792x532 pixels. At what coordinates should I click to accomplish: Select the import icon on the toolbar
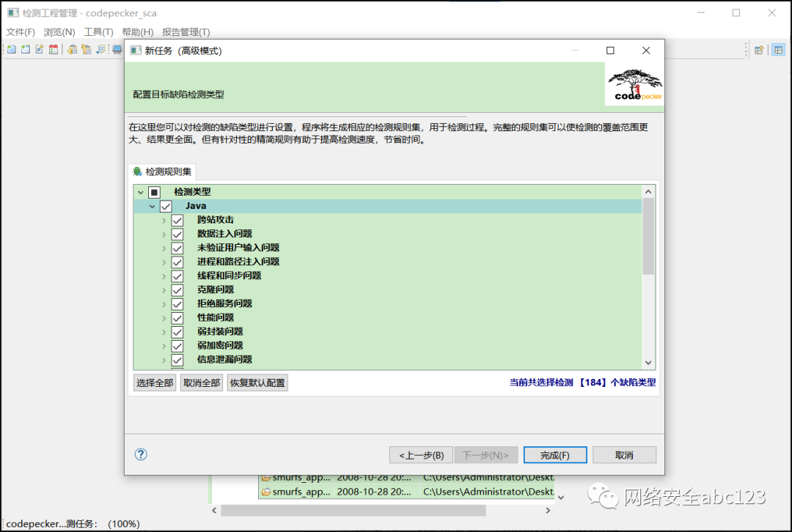(72, 49)
